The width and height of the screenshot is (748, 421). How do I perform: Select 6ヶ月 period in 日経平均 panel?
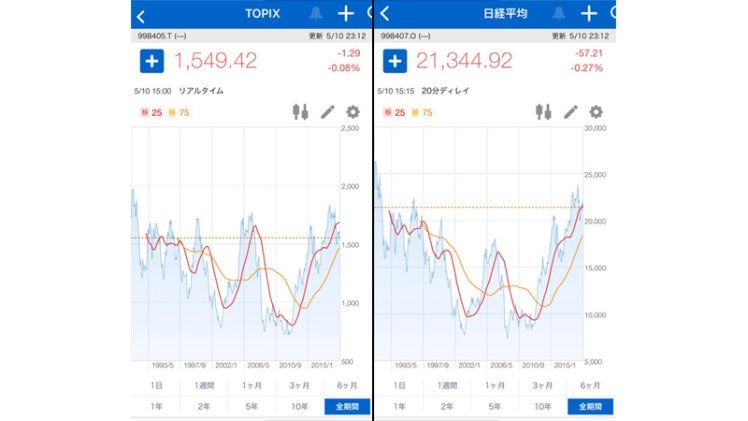(x=590, y=385)
